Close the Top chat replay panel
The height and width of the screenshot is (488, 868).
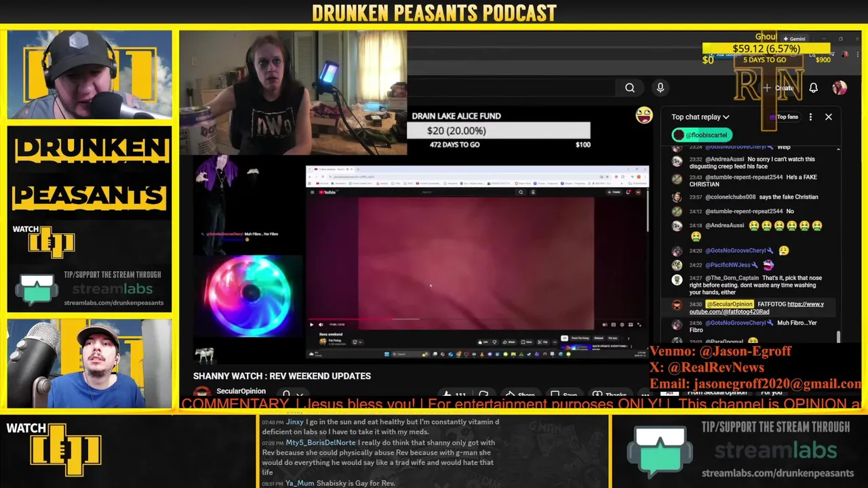pos(828,117)
